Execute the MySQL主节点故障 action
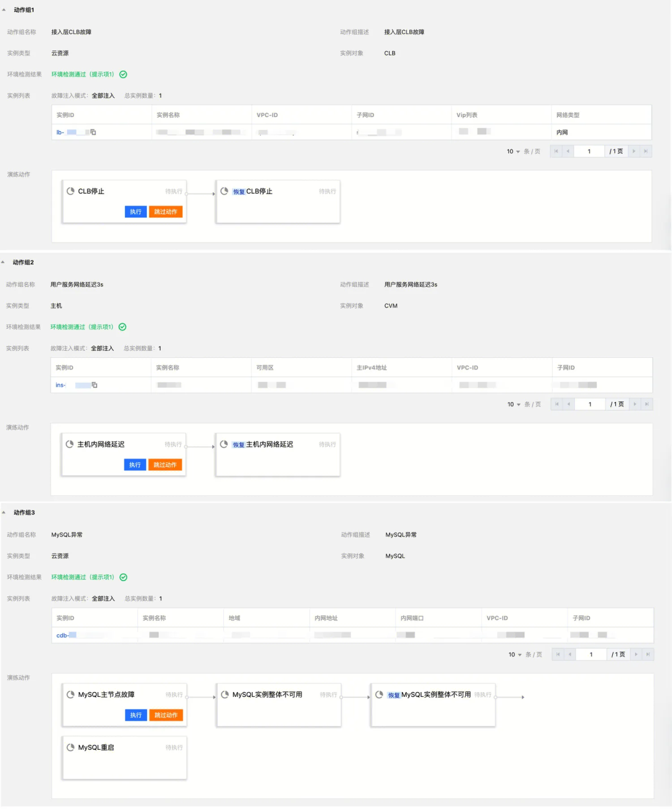Image resolution: width=672 pixels, height=809 pixels. 136,716
